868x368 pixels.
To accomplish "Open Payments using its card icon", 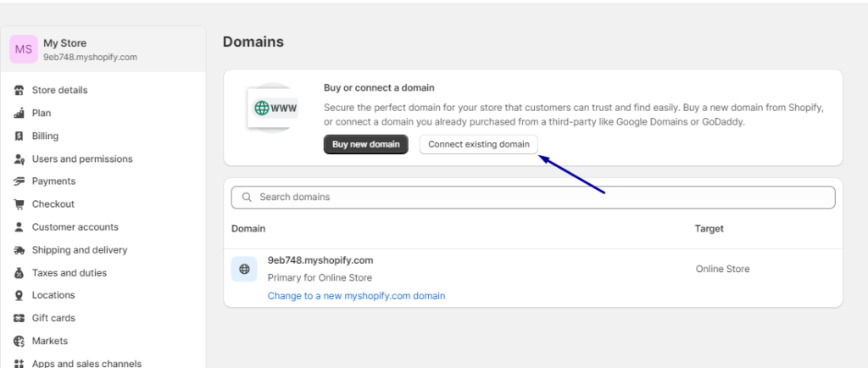I will click(19, 181).
